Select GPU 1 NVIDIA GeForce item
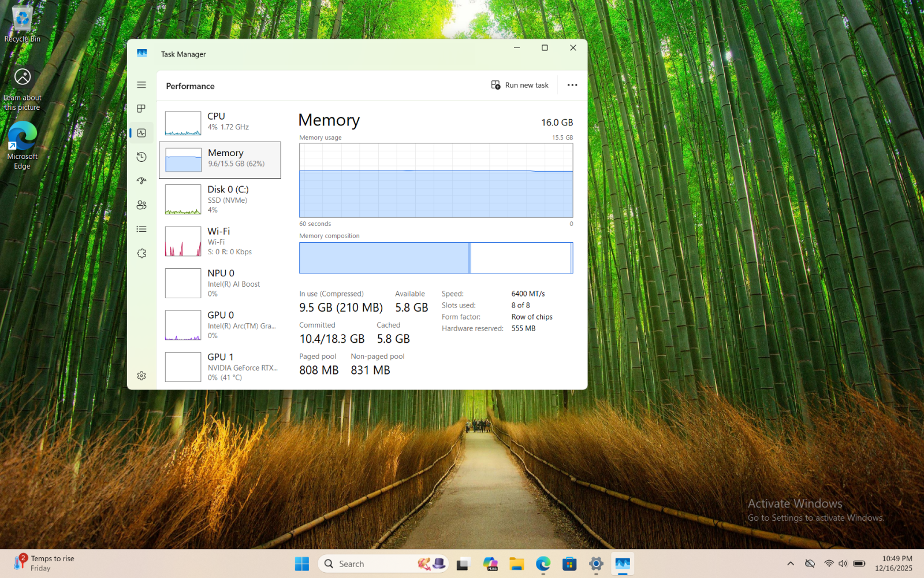 coord(220,366)
